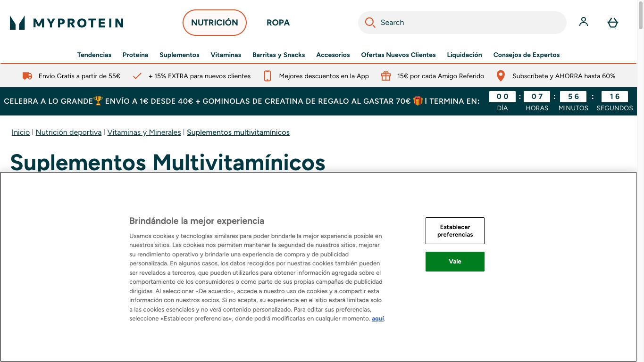Accept cookies with the Vale button
644x362 pixels.
[455, 262]
